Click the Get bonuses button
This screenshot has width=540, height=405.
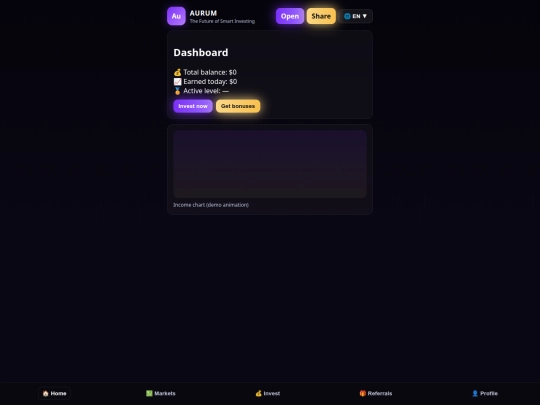(238, 106)
